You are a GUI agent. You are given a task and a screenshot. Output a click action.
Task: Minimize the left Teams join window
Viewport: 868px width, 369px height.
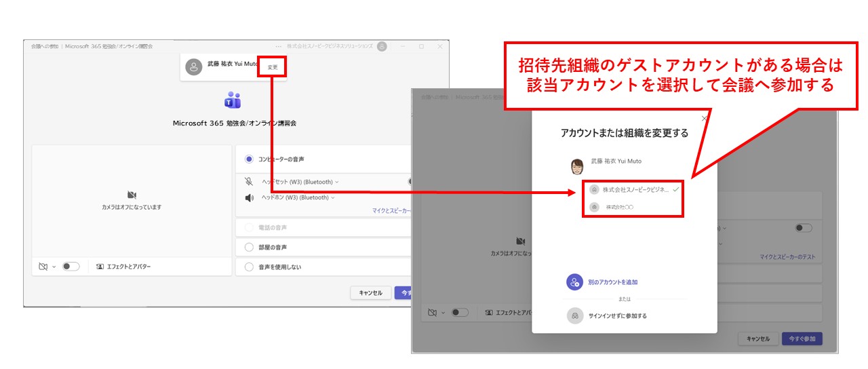coord(403,46)
